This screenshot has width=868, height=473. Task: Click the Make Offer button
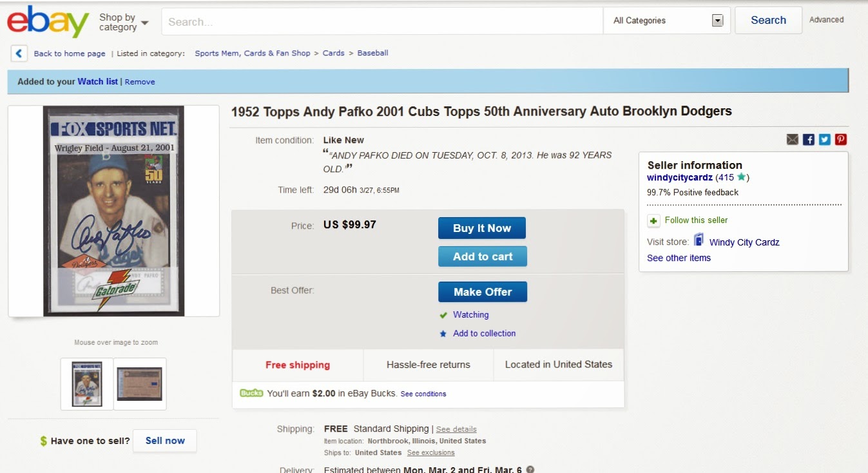483,292
